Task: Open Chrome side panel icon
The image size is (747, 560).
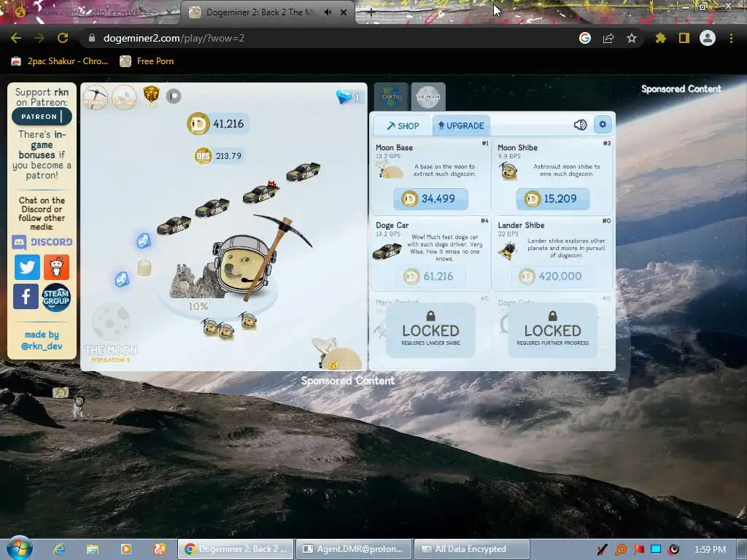Action: (x=684, y=38)
